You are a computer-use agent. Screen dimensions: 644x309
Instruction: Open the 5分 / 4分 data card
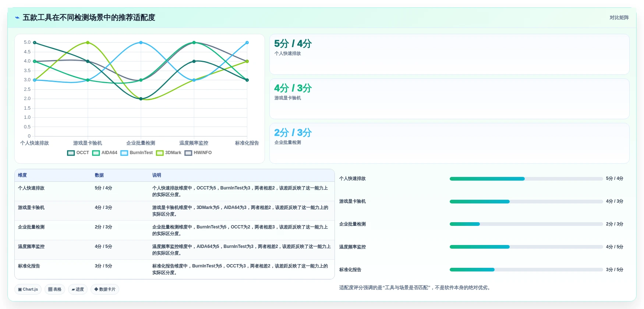[x=449, y=54]
